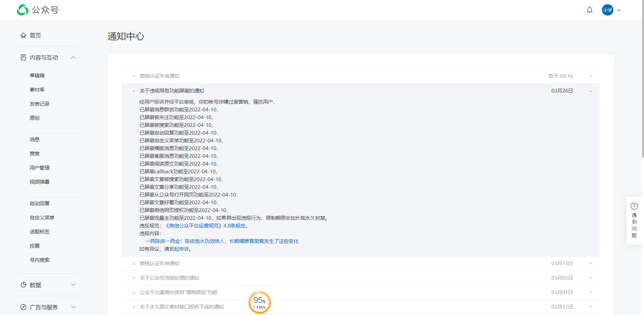Click the 关于违规导致功能屏蔽的通知 title
Viewport: 644px width, 315px height.
tap(172, 91)
